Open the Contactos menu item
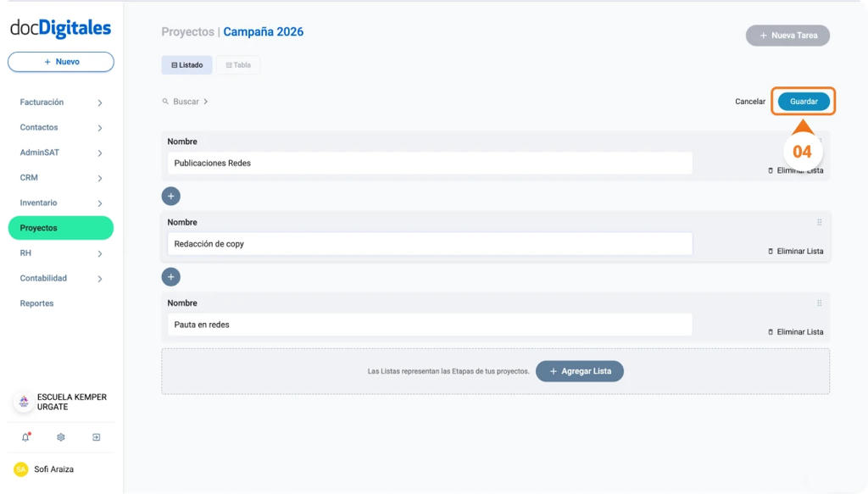 (x=59, y=127)
